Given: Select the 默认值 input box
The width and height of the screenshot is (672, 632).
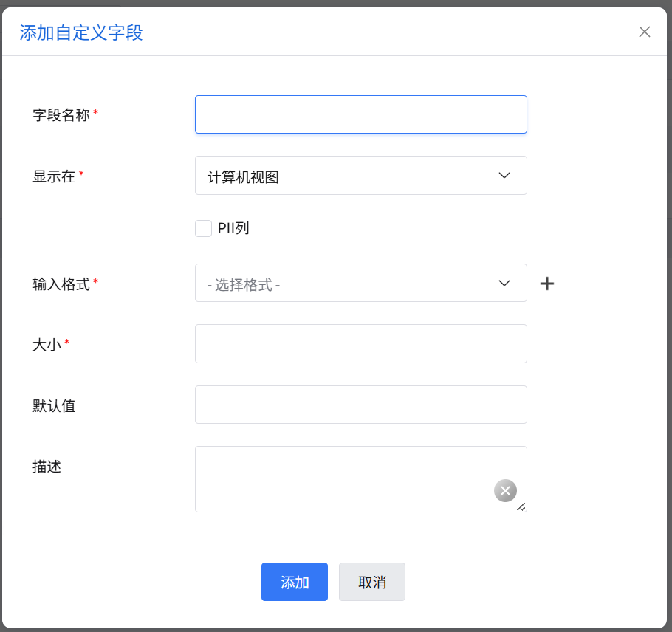Looking at the screenshot, I should pyautogui.click(x=360, y=405).
